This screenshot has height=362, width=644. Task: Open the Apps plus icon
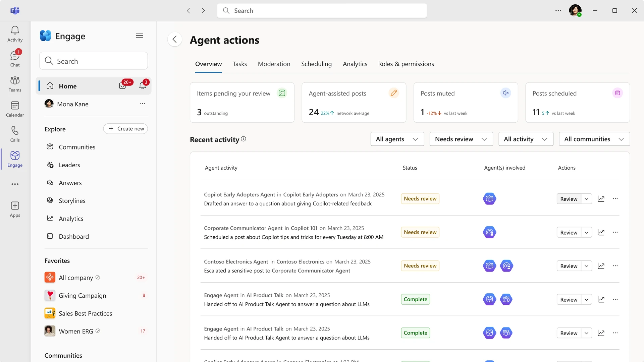[15, 209]
